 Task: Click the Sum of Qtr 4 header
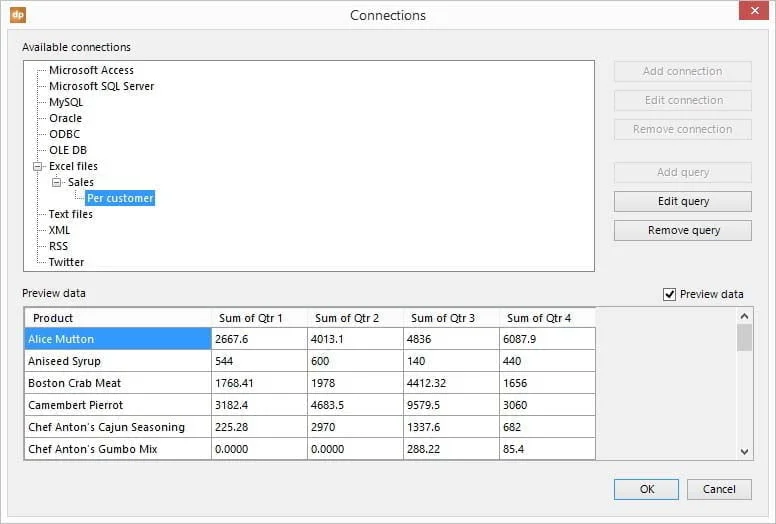[547, 318]
